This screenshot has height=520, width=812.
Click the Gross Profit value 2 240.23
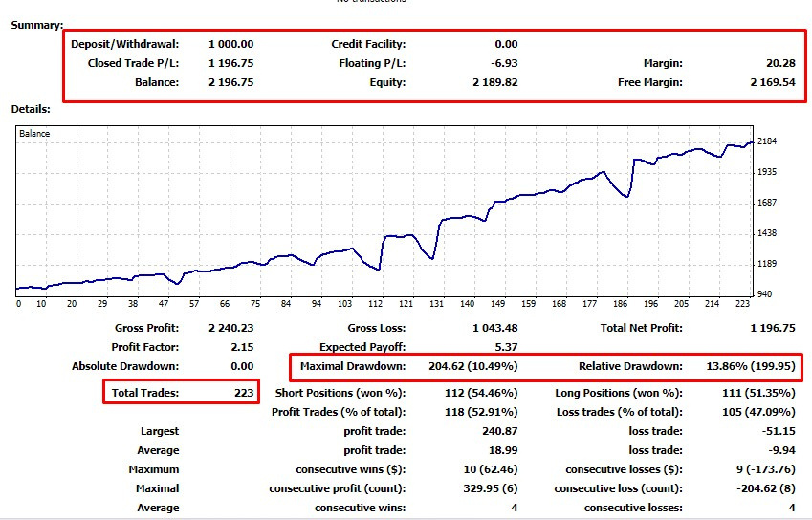coord(230,328)
